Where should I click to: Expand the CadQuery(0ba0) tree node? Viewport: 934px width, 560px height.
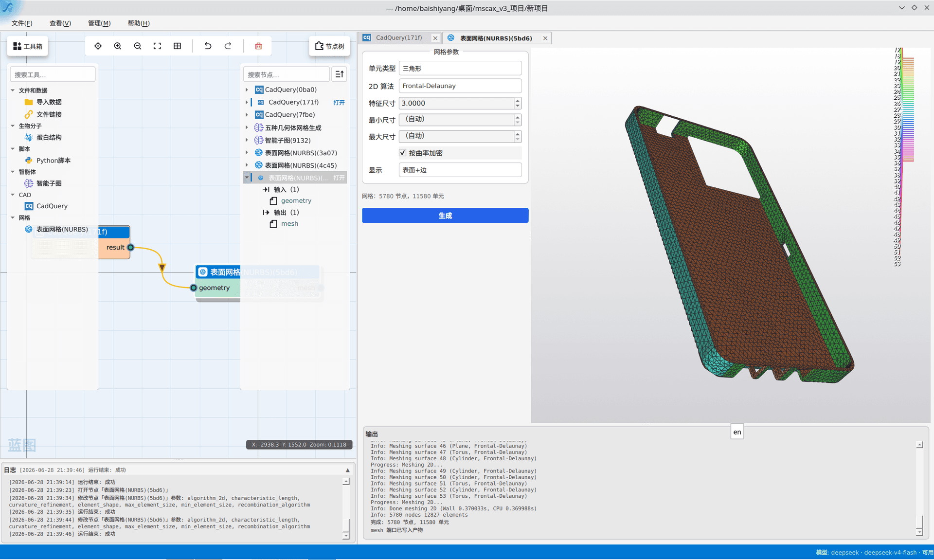coord(247,90)
